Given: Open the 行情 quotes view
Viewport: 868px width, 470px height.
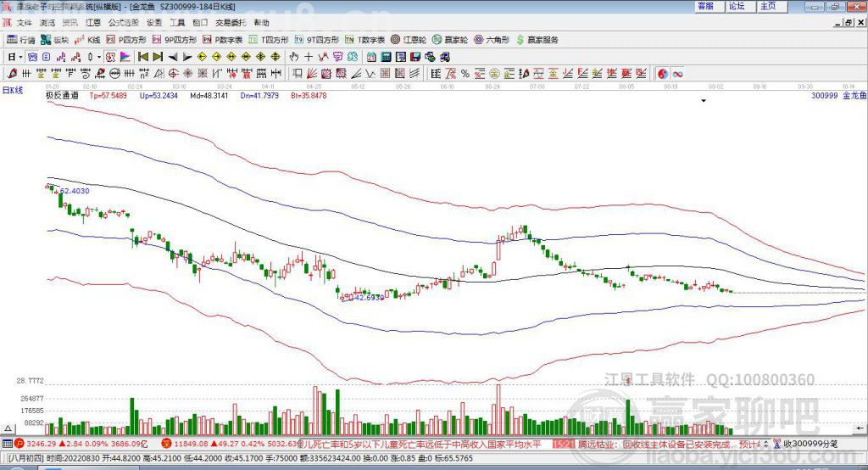Looking at the screenshot, I should click(x=21, y=40).
